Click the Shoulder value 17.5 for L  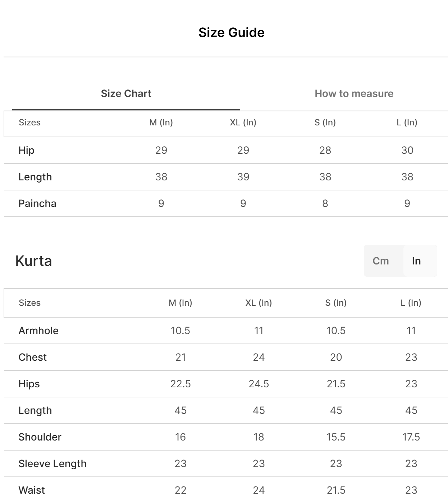(x=411, y=437)
